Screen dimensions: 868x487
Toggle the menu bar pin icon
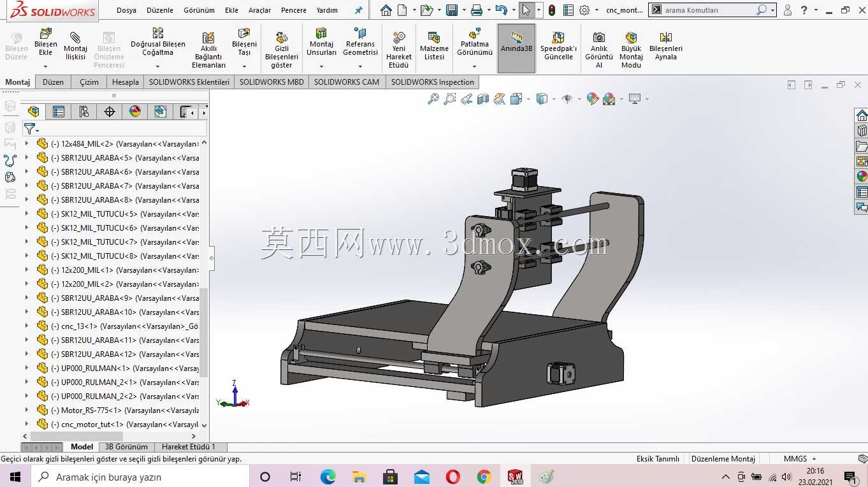pos(358,10)
